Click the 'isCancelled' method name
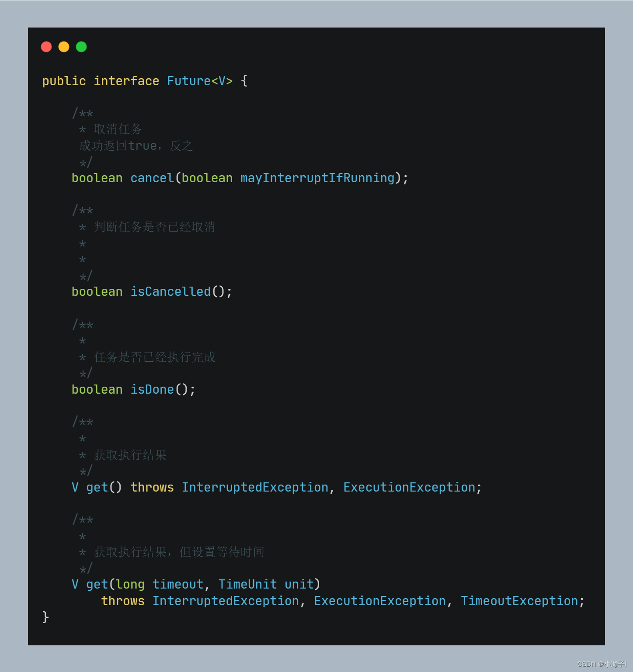The width and height of the screenshot is (633, 672). (x=170, y=291)
